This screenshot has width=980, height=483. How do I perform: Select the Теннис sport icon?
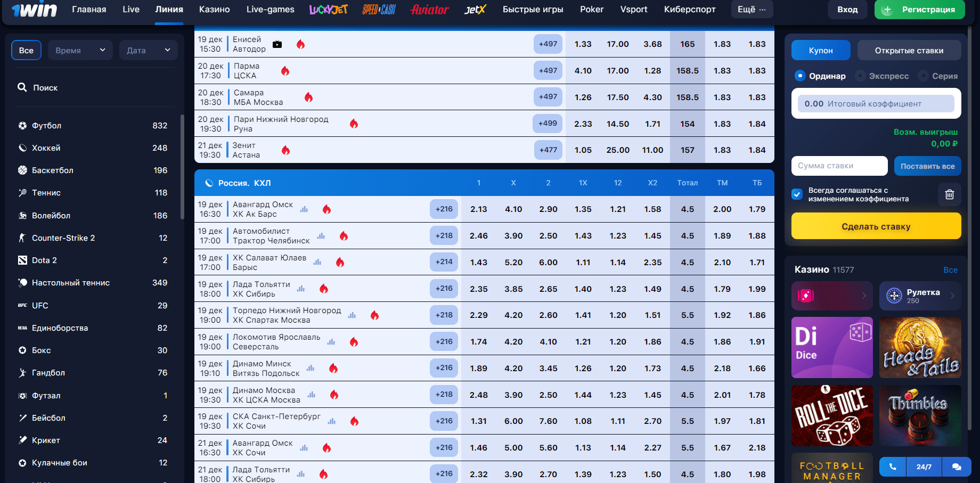(22, 193)
